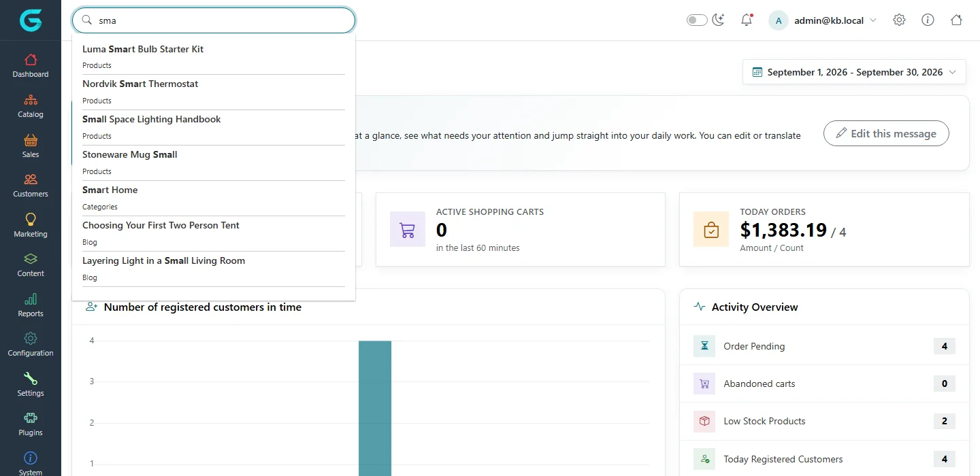Screen dimensions: 980x476
Task: Open the Marketing sidebar section
Action: (x=31, y=226)
